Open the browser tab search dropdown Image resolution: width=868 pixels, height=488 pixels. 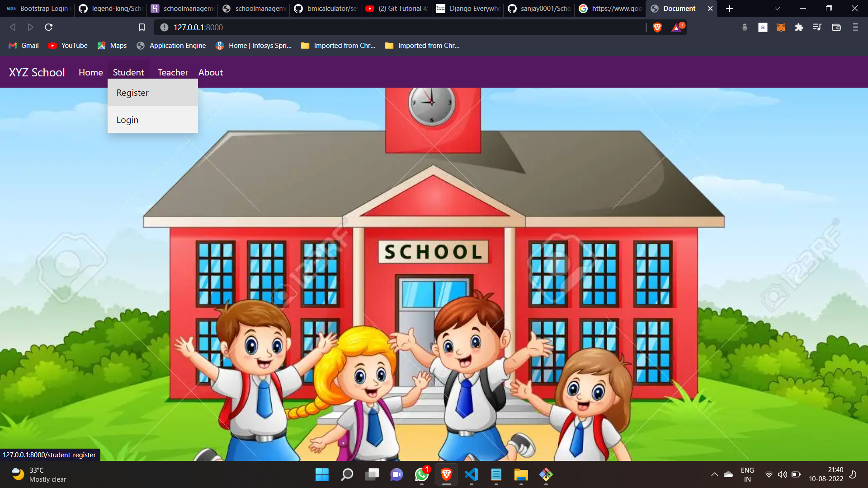(777, 8)
